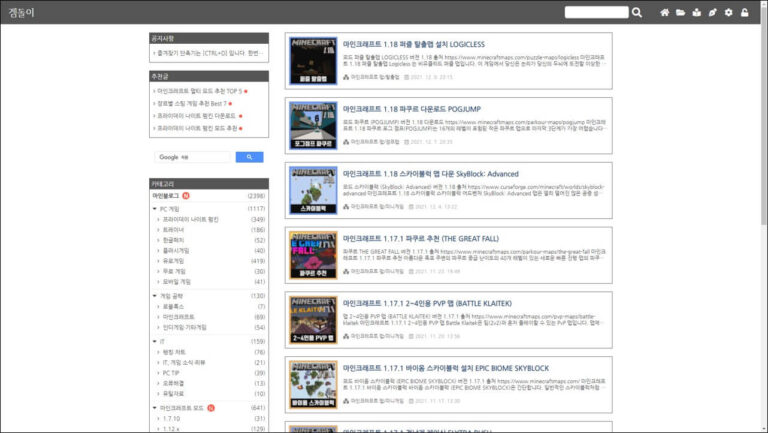
Task: Collapse the PC 게임 category arrow
Action: [155, 209]
